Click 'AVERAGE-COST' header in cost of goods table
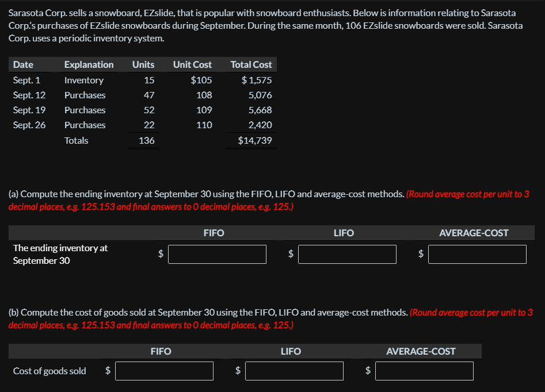The height and width of the screenshot is (392, 545). (x=421, y=351)
